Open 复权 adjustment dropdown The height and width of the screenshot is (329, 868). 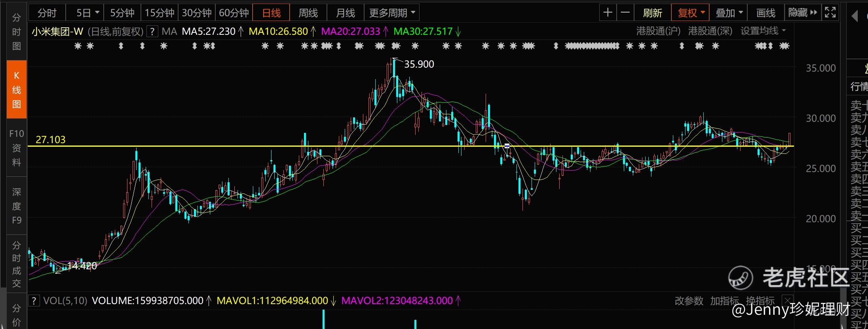click(691, 13)
